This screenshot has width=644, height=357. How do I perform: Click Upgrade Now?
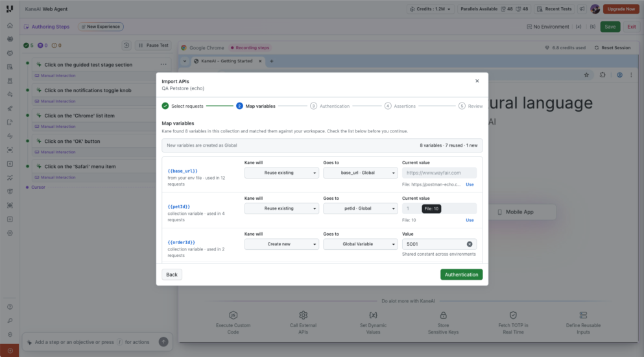pos(621,8)
